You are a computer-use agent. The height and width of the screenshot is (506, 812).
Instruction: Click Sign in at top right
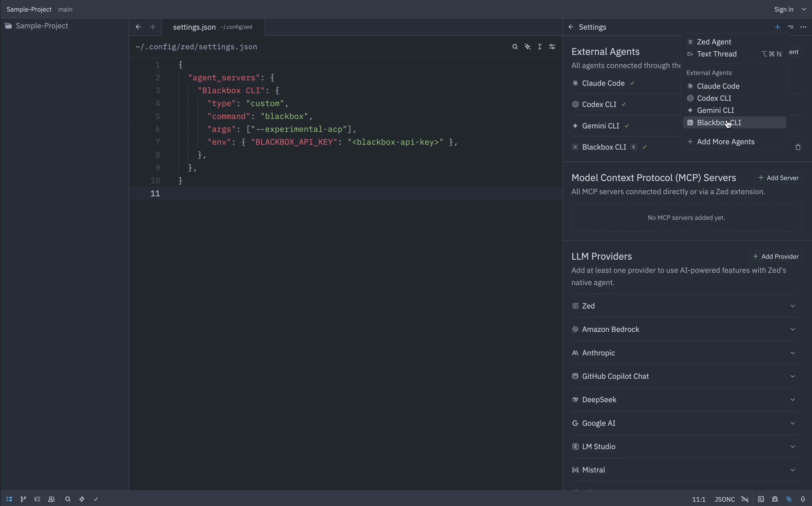pos(783,9)
